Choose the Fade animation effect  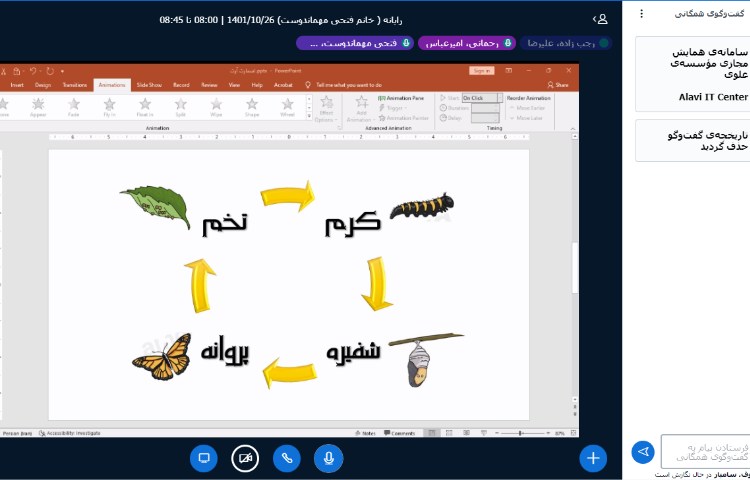coord(74,107)
